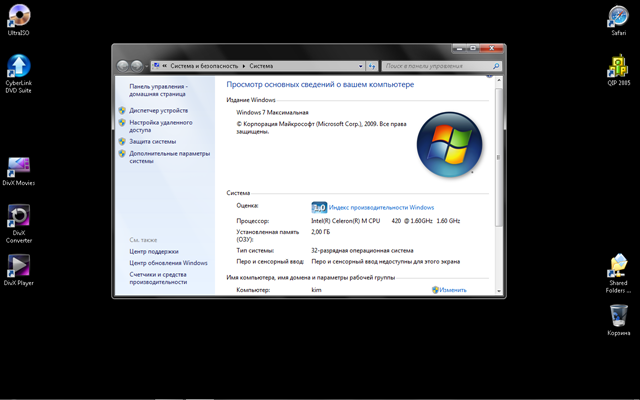Click the refresh button beside address bar
Image resolution: width=640 pixels, height=400 pixels.
tap(372, 66)
